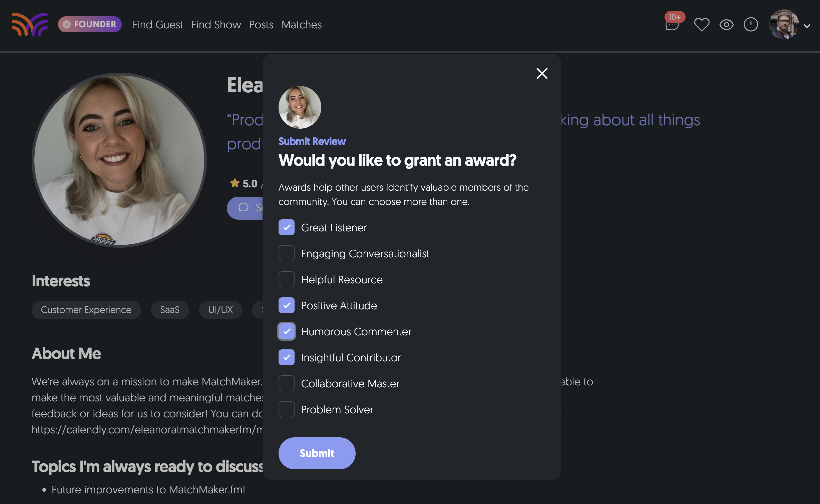This screenshot has width=820, height=504.
Task: Expand the user account menu chevron
Action: tap(807, 26)
